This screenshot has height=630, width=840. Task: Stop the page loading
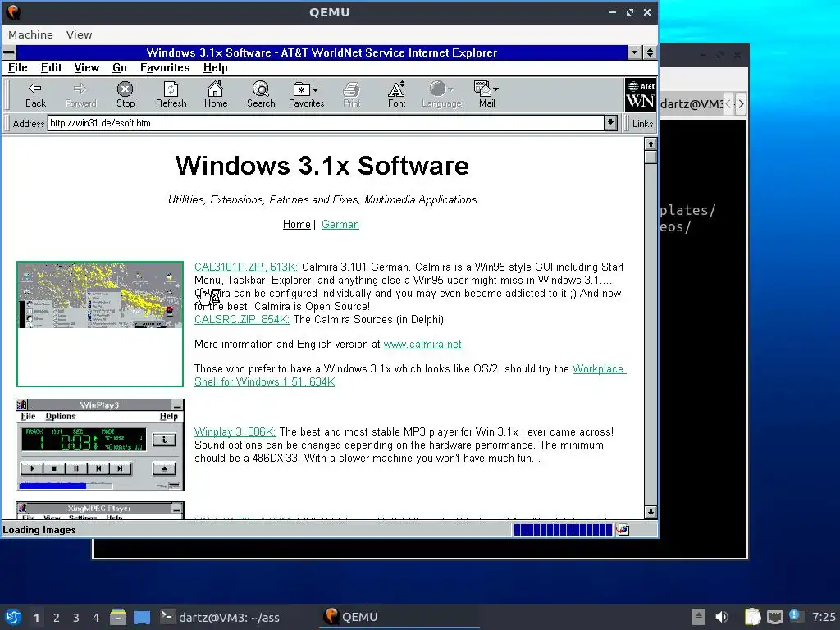[126, 95]
